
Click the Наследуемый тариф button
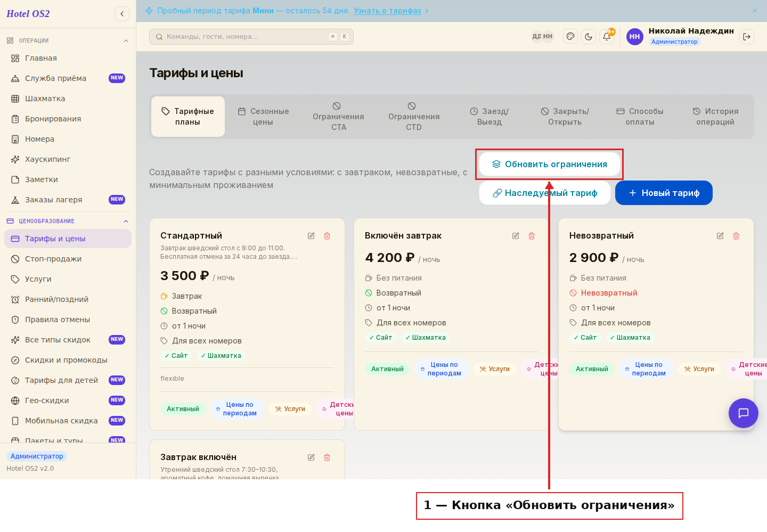tap(545, 193)
